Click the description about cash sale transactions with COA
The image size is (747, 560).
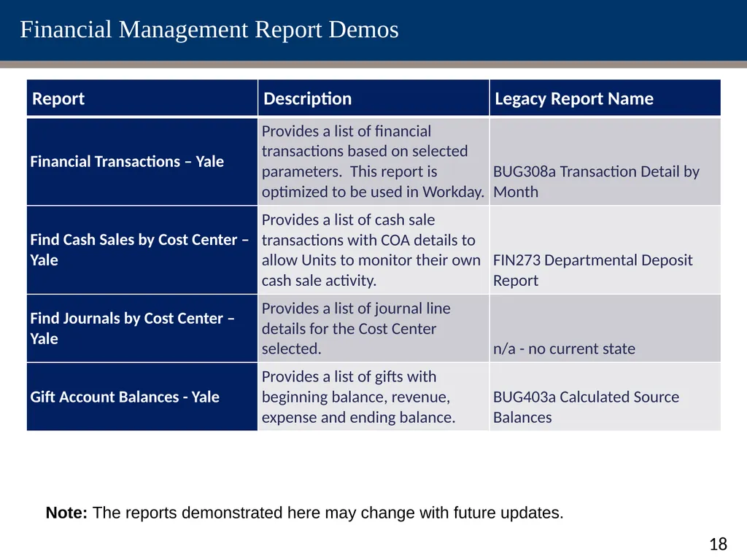[373, 250]
